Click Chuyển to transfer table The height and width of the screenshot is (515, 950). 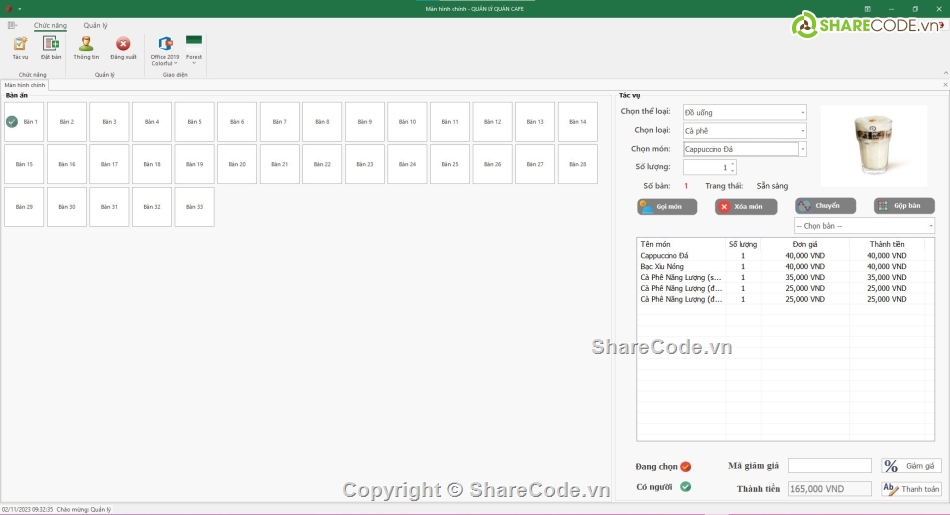click(x=825, y=205)
